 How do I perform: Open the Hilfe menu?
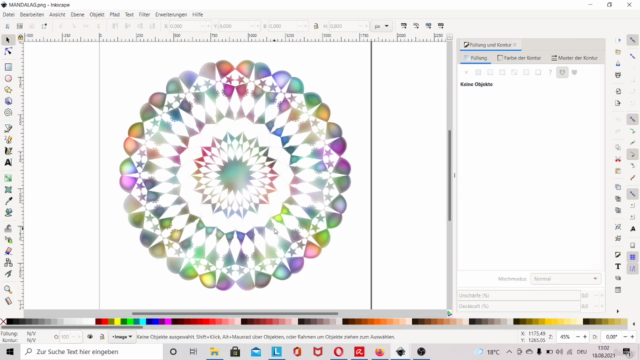point(198,15)
